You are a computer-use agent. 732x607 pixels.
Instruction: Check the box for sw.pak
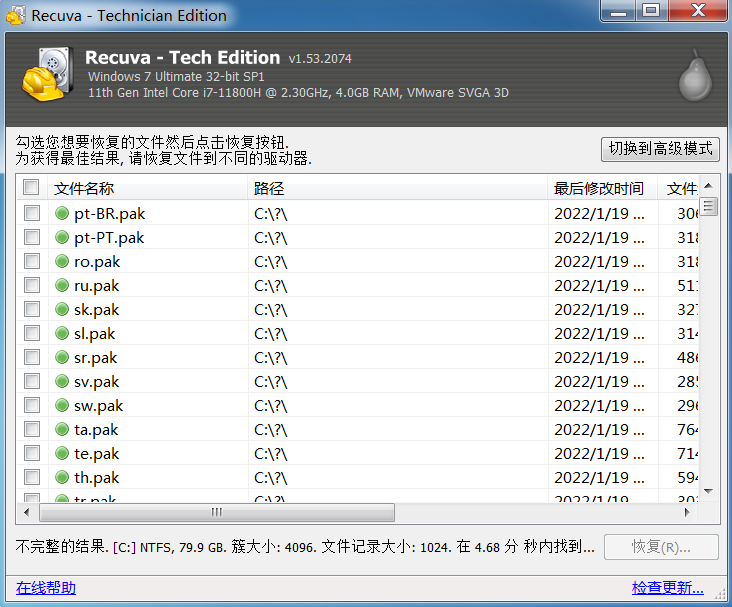[32, 405]
